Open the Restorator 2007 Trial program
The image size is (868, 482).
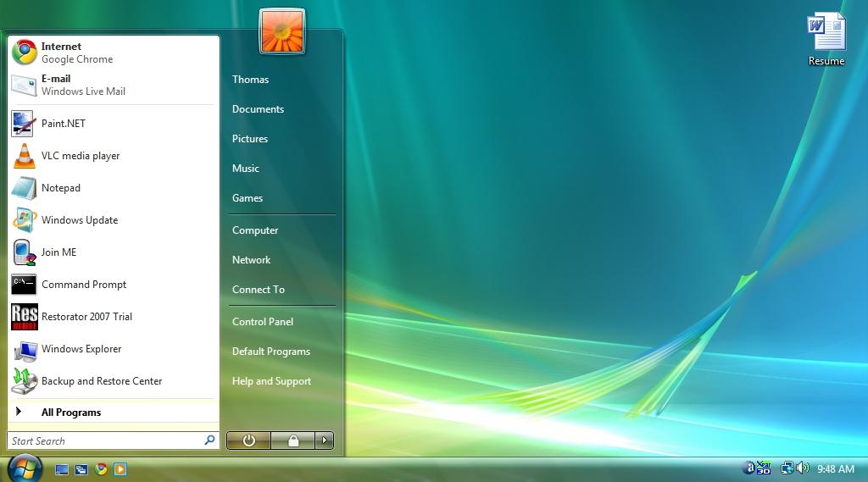(x=86, y=317)
